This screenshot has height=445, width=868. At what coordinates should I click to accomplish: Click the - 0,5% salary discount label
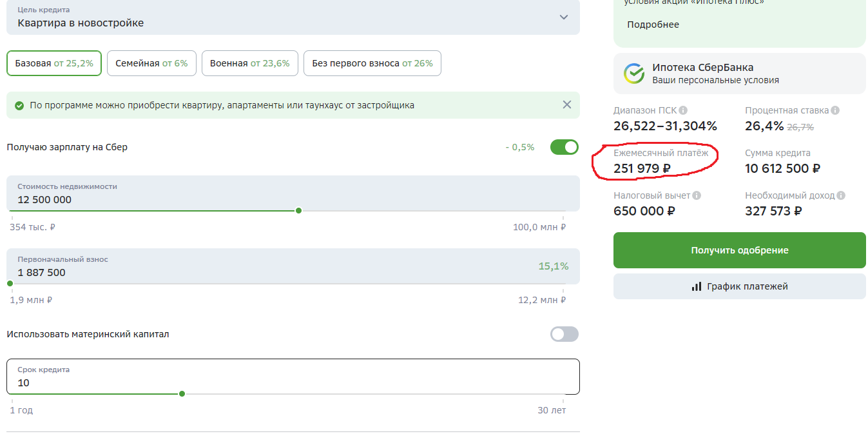point(520,147)
